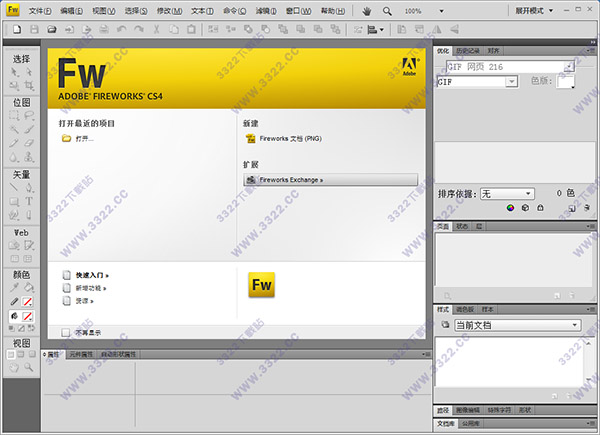
Task: Select the Lasso tool
Action: click(x=29, y=116)
